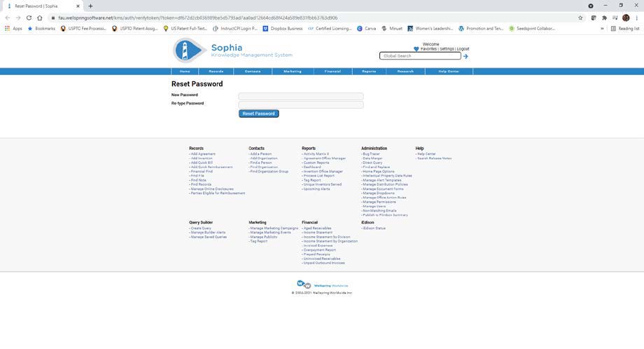Open a new browser tab
Screen dimensions: 644x349
pyautogui.click(x=90, y=6)
